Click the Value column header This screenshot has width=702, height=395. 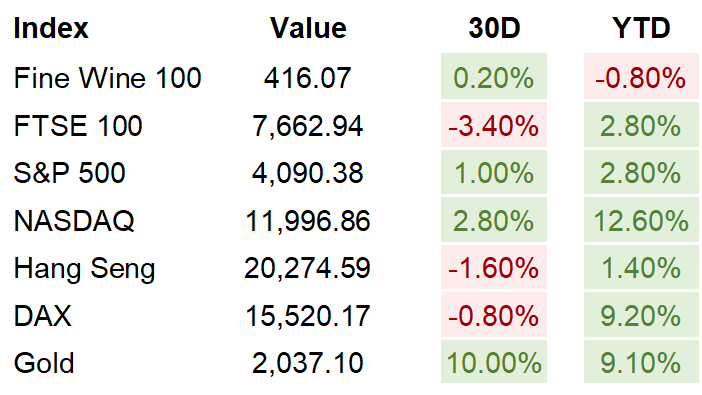point(308,28)
